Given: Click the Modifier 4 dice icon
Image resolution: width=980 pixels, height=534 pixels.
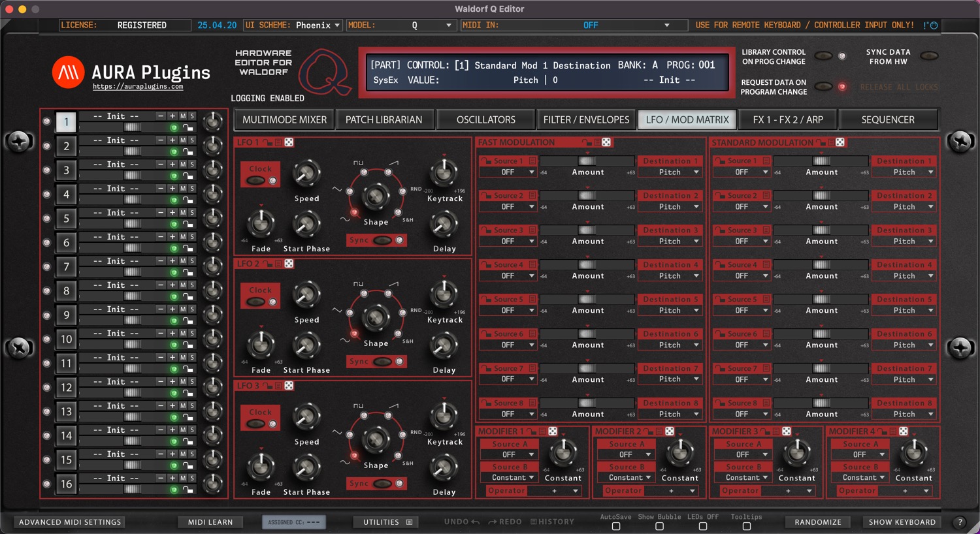Looking at the screenshot, I should (x=904, y=432).
